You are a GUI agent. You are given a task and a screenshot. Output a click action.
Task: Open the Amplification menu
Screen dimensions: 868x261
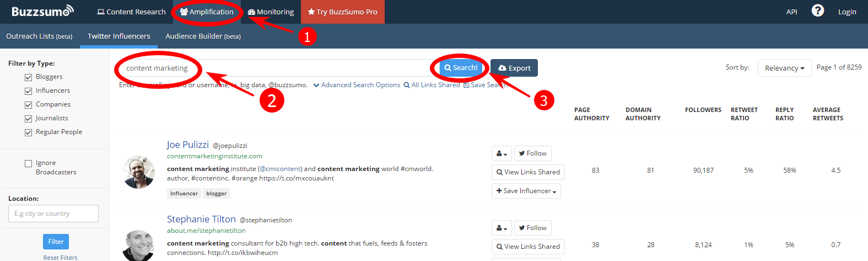pos(207,12)
